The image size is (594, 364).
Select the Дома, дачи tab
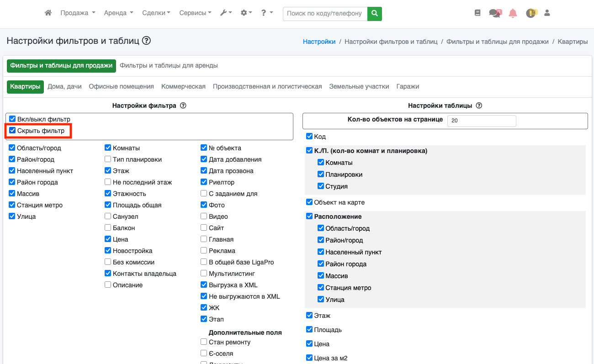coord(64,86)
